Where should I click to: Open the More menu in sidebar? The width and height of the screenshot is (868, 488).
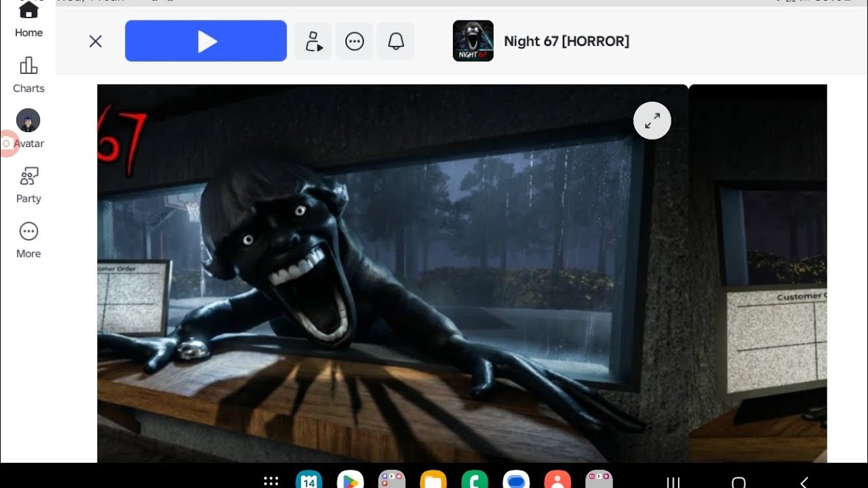coord(28,240)
